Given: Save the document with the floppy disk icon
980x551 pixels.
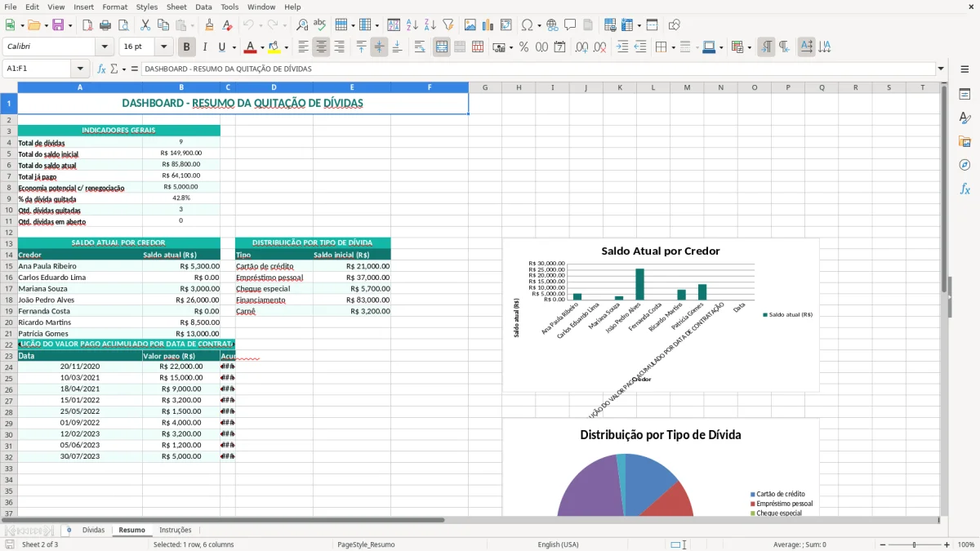Looking at the screenshot, I should [57, 25].
